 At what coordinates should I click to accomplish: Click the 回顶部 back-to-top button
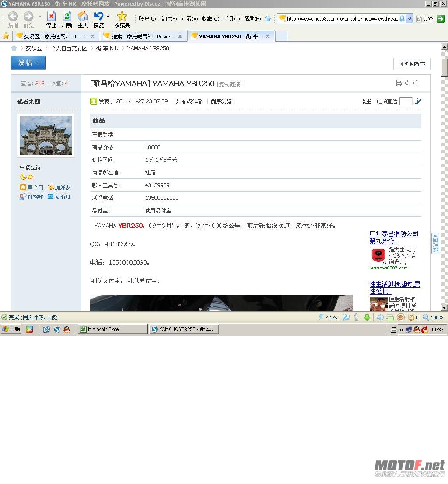click(x=435, y=244)
